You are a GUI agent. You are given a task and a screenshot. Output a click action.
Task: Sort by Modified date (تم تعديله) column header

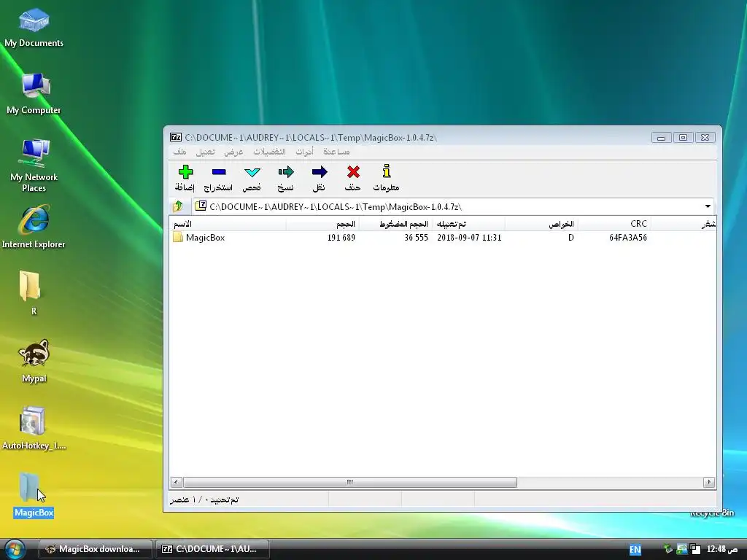point(468,224)
